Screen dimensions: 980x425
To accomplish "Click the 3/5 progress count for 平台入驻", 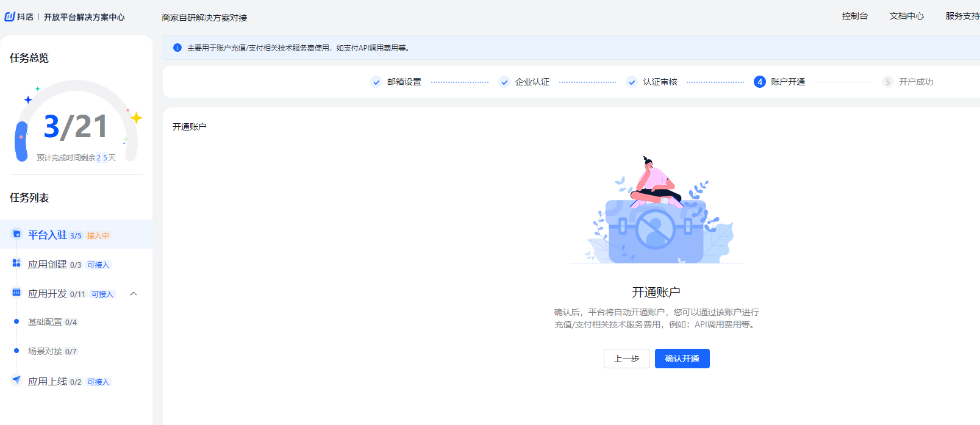I will coord(76,235).
